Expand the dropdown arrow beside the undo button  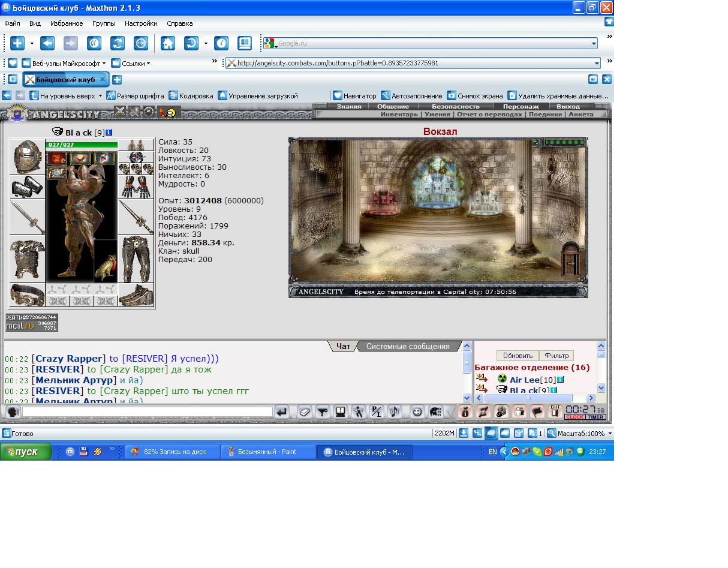pyautogui.click(x=206, y=43)
